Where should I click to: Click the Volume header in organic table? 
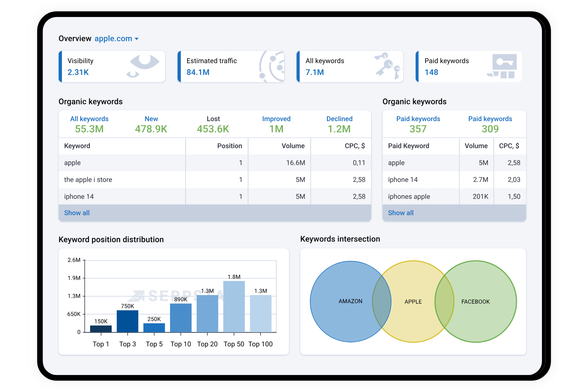293,146
